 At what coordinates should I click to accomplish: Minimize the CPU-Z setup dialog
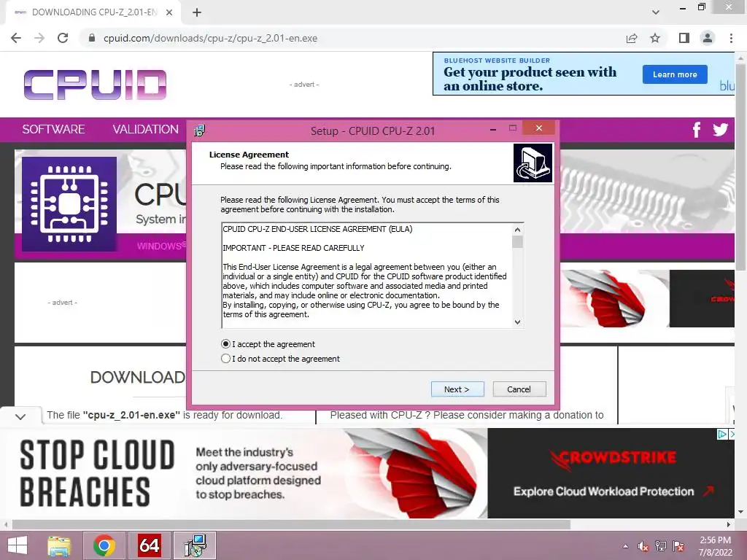pos(493,128)
